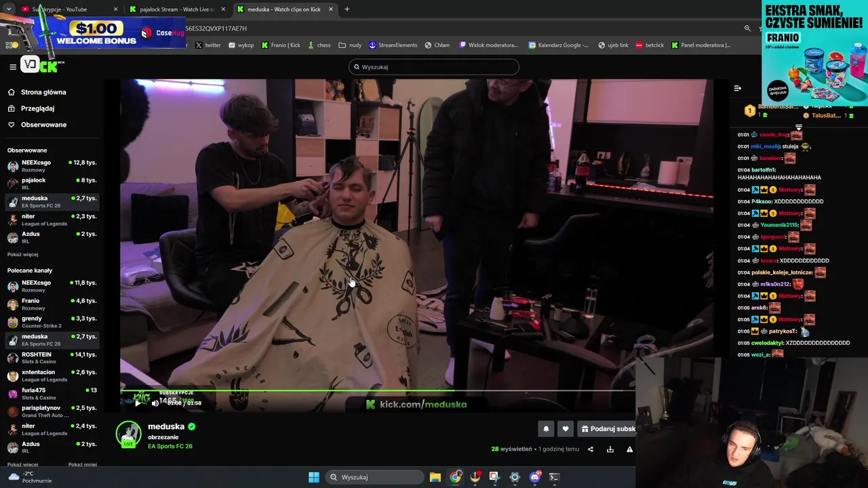This screenshot has width=868, height=488.
Task: Click the Kick search field Wyszukaj
Action: (x=434, y=67)
